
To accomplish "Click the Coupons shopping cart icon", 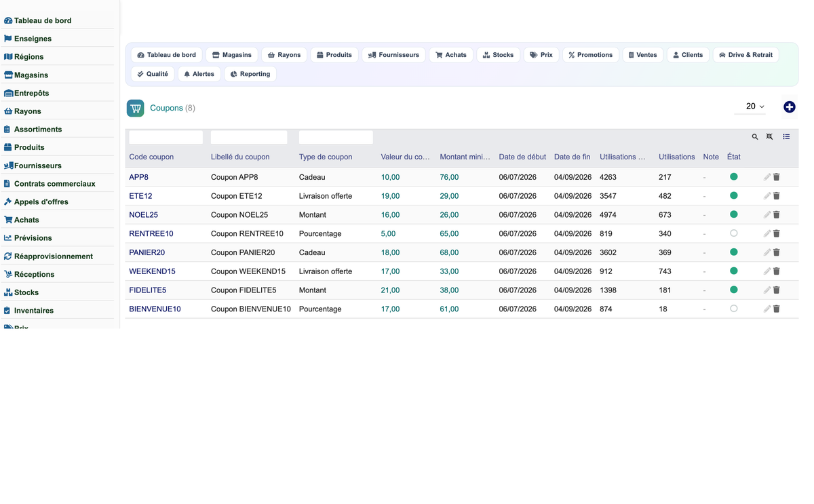I will (136, 108).
